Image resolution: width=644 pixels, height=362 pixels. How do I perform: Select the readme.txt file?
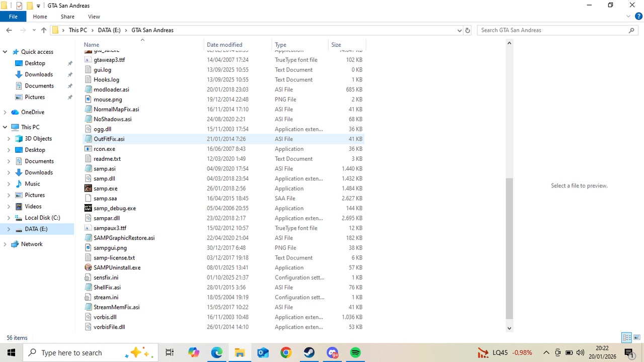click(x=223, y=159)
